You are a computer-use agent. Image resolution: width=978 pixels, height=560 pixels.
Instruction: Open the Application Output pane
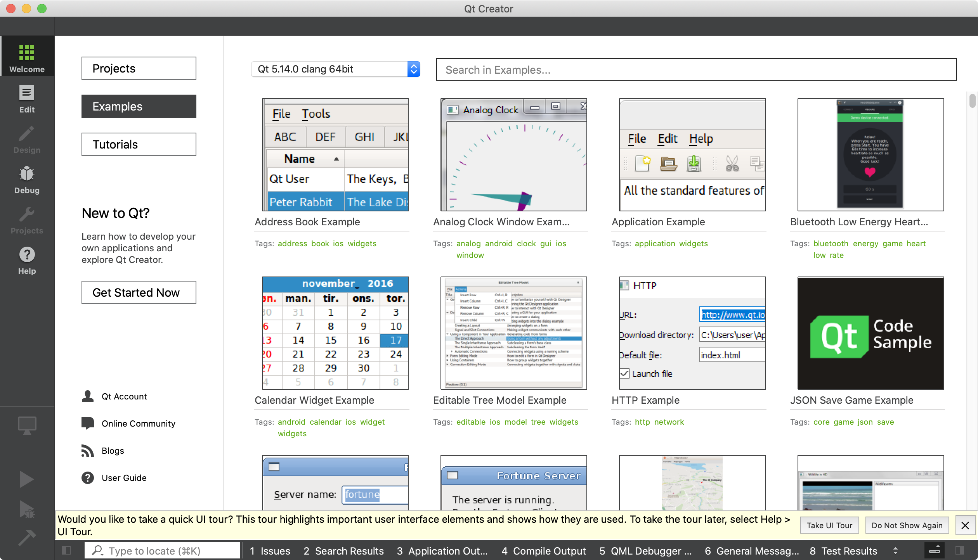(442, 551)
